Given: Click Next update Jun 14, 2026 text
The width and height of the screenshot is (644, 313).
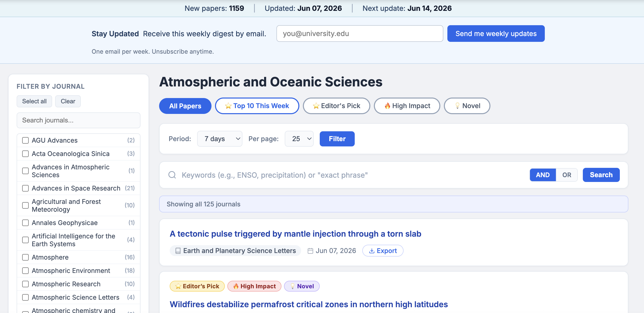Looking at the screenshot, I should [407, 8].
